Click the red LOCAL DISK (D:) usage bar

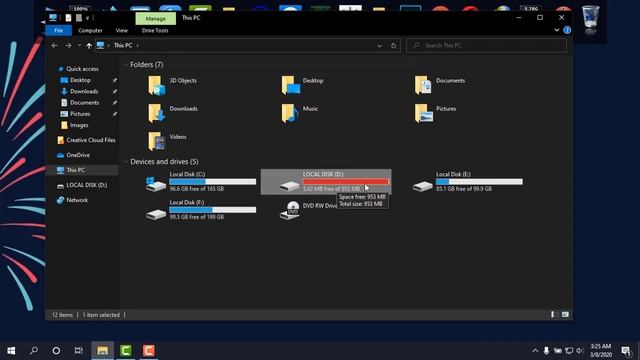346,182
